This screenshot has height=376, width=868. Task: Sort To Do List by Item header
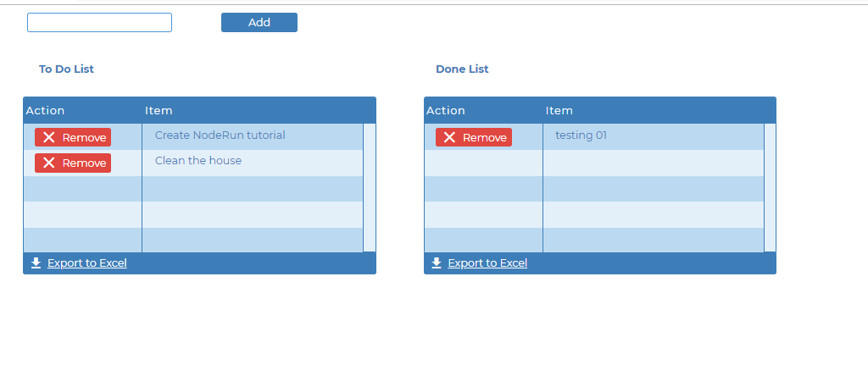(159, 111)
